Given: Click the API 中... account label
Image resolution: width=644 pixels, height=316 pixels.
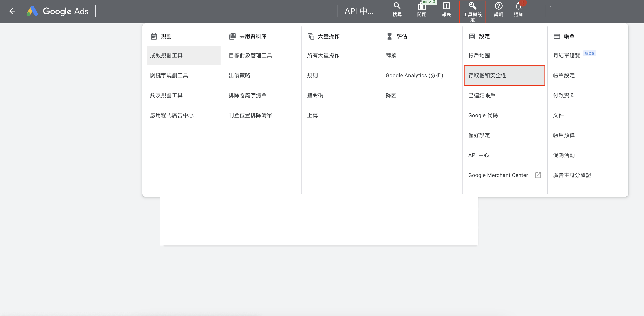Looking at the screenshot, I should [359, 11].
